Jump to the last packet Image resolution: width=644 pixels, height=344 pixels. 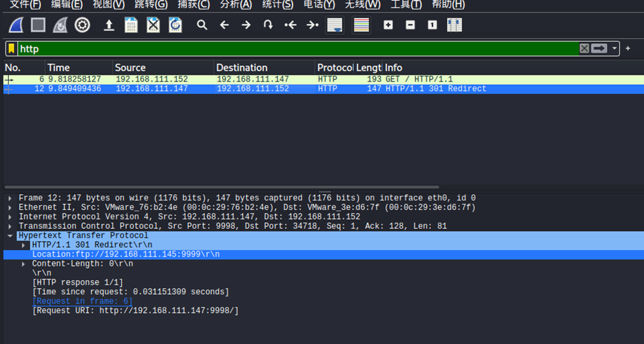click(313, 25)
